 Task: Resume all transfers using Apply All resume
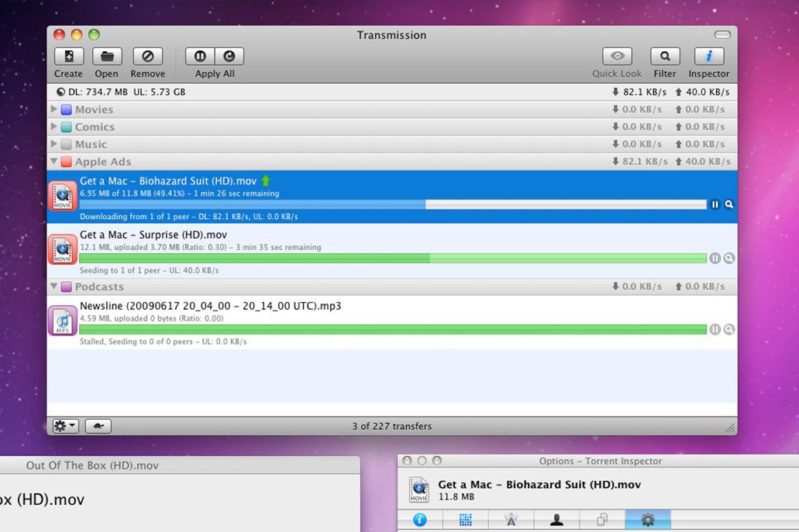click(x=229, y=57)
